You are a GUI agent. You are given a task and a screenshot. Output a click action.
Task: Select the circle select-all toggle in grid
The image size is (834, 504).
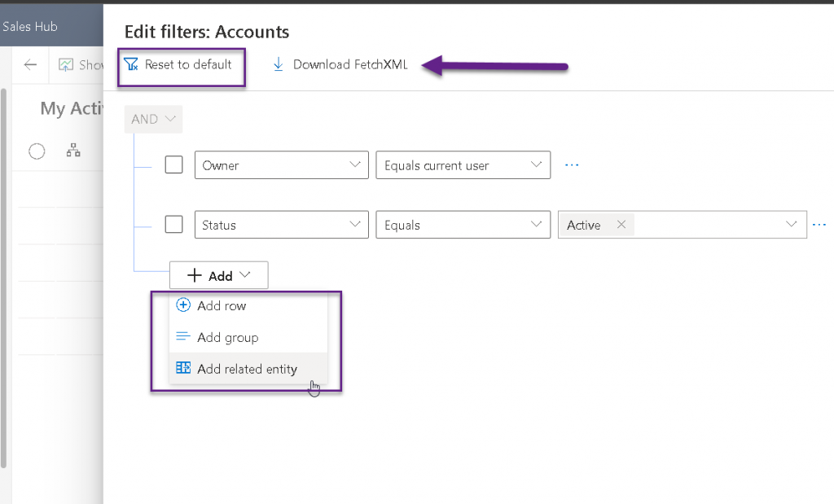37,151
